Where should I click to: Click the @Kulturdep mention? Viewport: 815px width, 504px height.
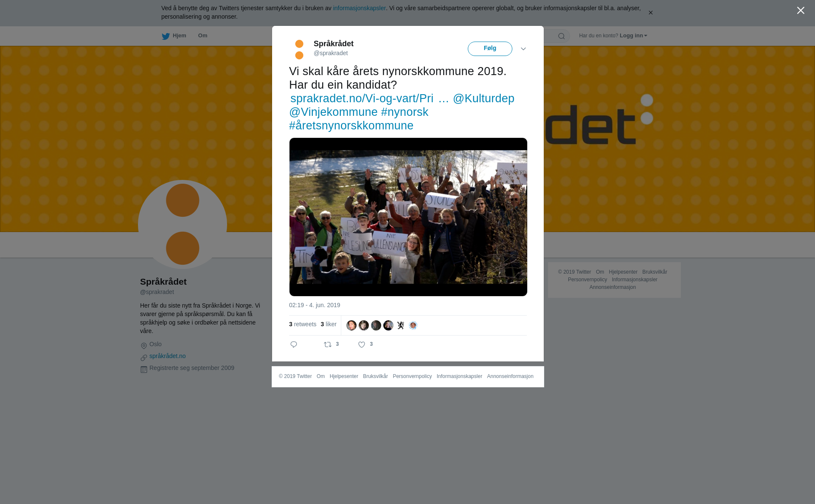[x=483, y=98]
